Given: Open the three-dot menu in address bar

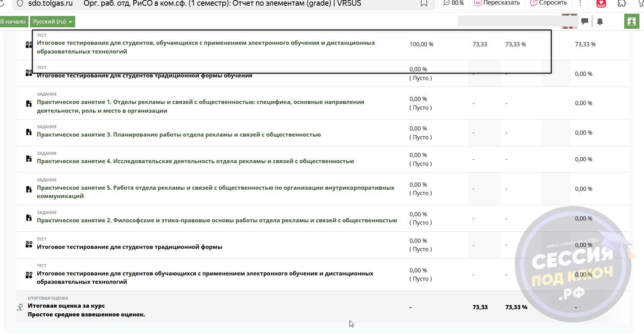Looking at the screenshot, I should 580,3.
